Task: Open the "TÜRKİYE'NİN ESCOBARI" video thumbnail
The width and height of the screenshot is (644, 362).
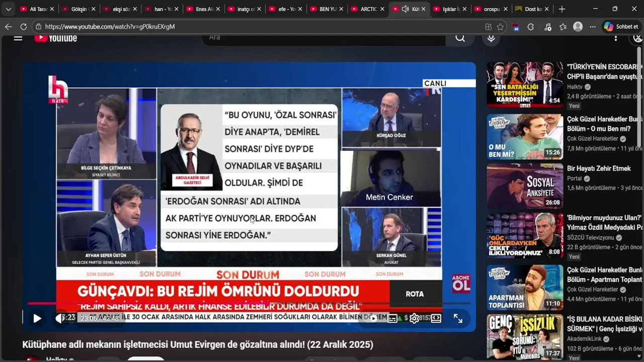Action: pyautogui.click(x=525, y=85)
